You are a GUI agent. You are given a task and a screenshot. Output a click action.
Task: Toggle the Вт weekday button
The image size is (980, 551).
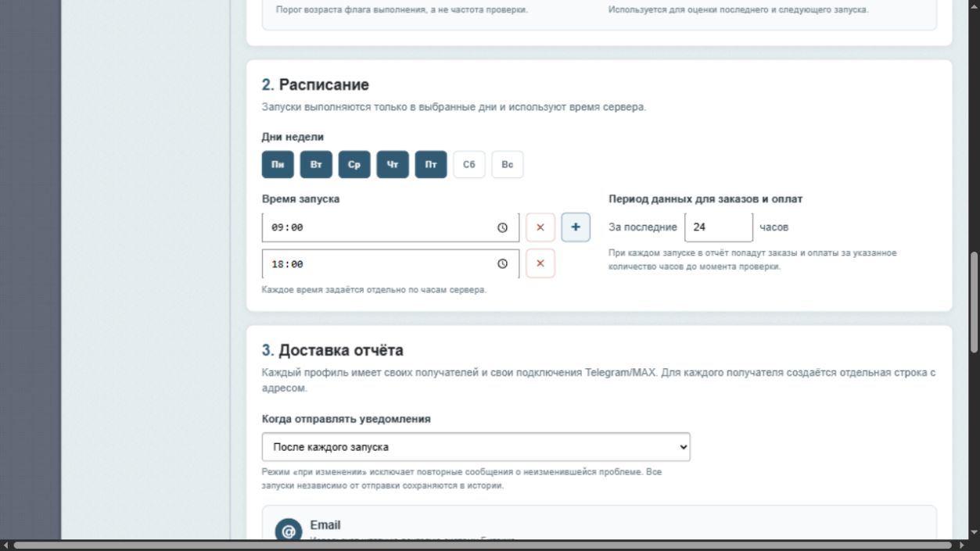(x=316, y=165)
